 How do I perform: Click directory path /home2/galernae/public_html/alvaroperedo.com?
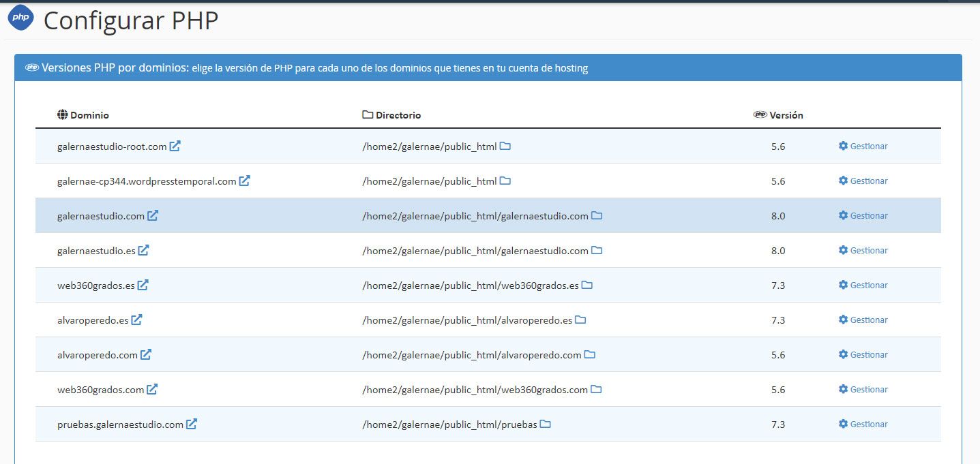[x=472, y=355]
